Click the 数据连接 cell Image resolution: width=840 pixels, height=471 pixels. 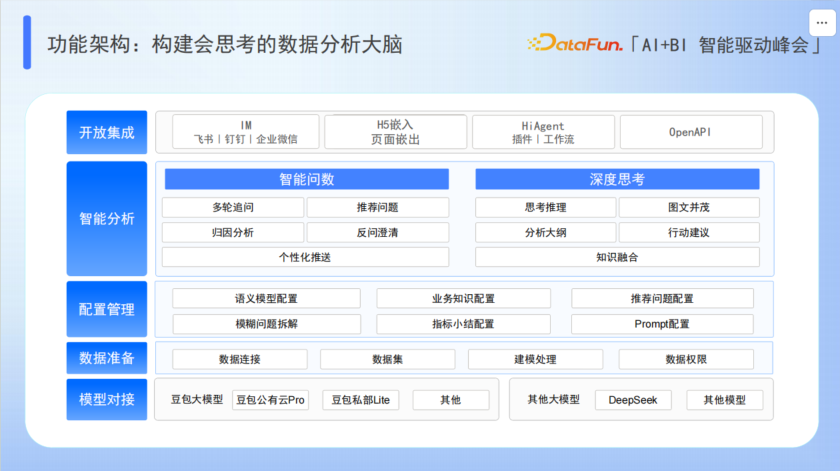click(240, 359)
